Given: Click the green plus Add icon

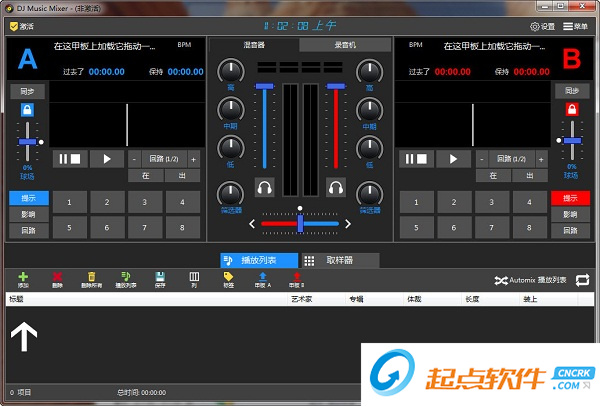Looking at the screenshot, I should click(23, 280).
